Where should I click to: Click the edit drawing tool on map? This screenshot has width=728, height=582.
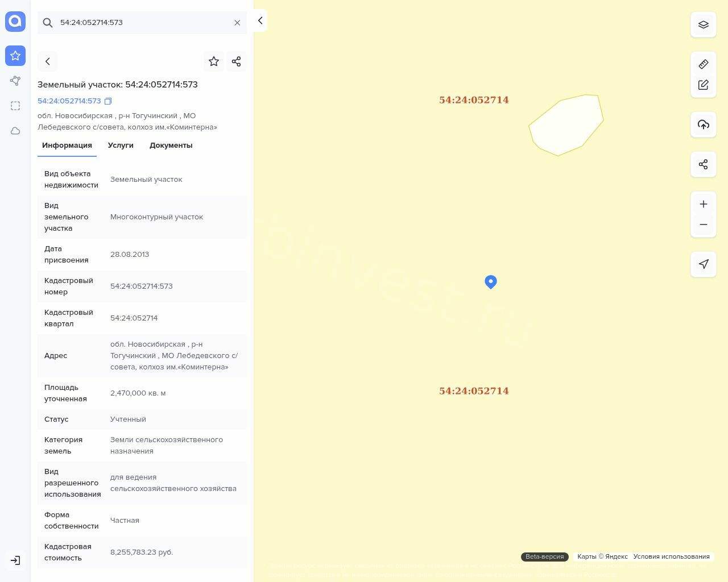point(704,85)
